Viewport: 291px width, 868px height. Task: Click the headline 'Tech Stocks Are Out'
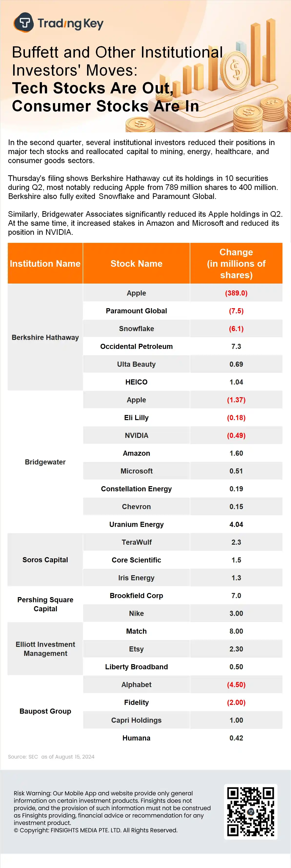click(92, 88)
